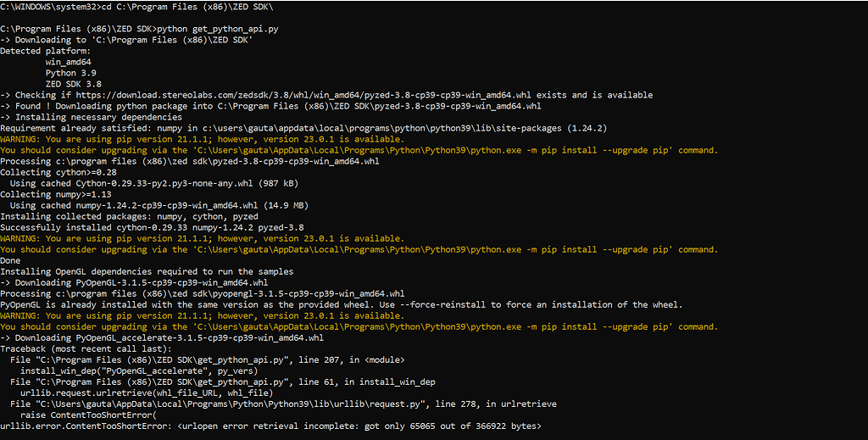
Task: Click the 'cd C:\Program Files (x86)\ZED SDK\' command
Action: point(187,7)
